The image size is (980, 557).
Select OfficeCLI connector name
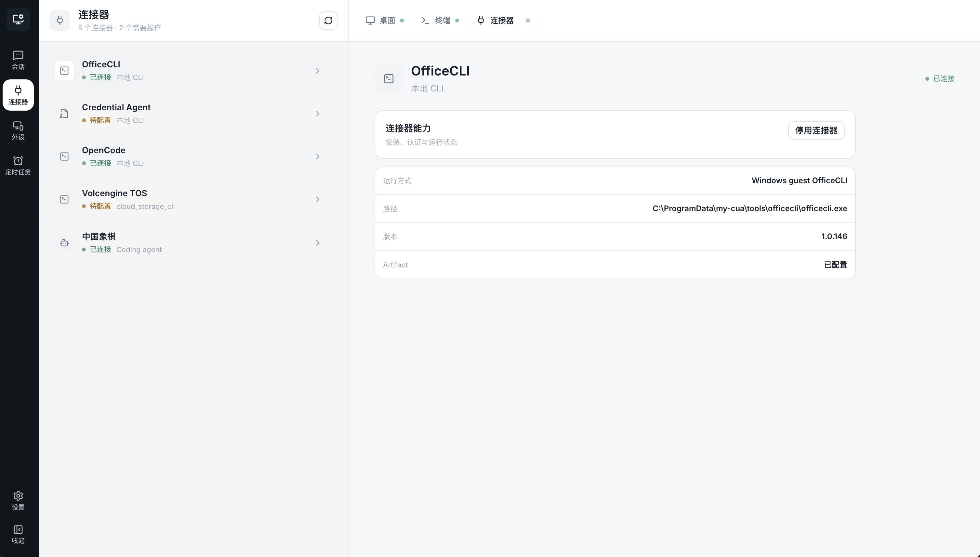(x=101, y=64)
